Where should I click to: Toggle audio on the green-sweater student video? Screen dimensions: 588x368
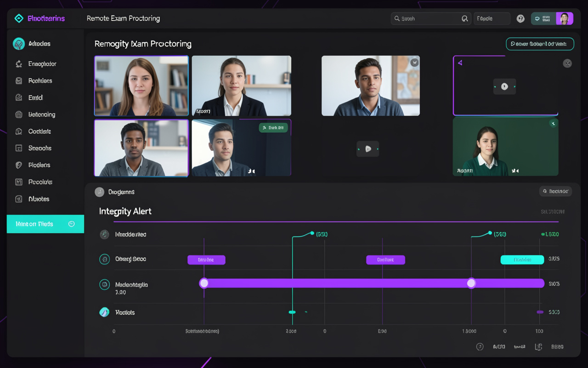coord(515,171)
